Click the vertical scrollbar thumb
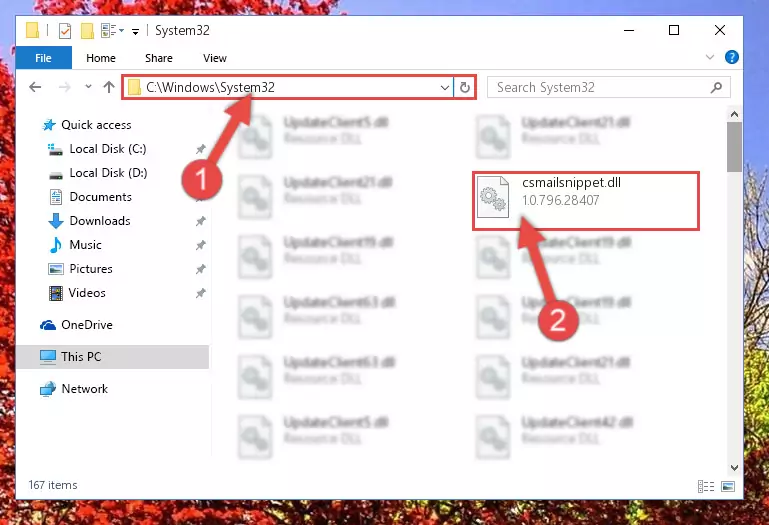Viewport: 769px width, 525px height. click(734, 147)
